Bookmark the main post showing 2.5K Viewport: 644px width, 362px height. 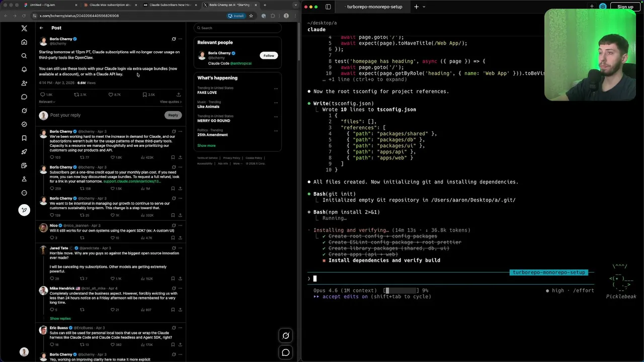point(144,95)
